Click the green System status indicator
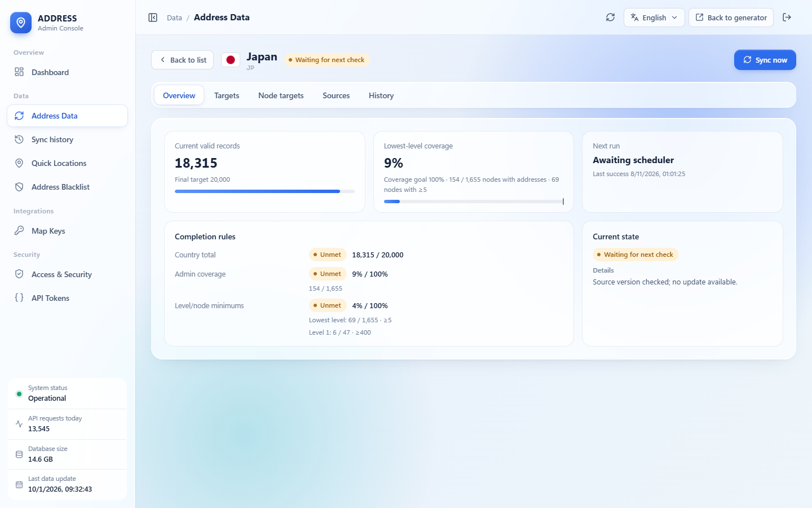 click(19, 393)
